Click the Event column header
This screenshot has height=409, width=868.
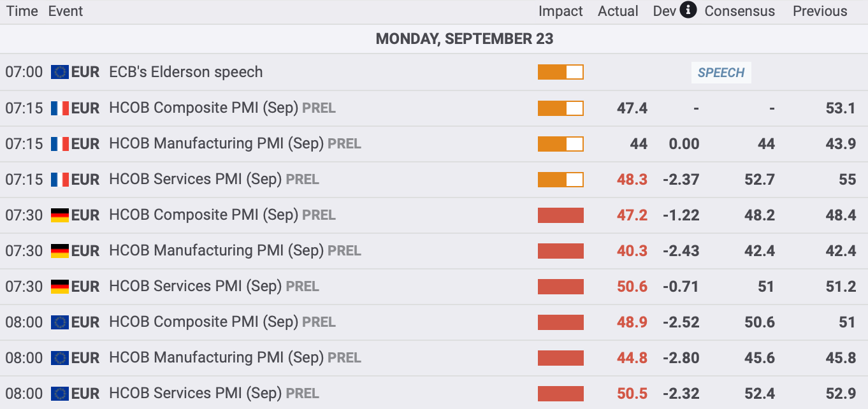pos(66,11)
